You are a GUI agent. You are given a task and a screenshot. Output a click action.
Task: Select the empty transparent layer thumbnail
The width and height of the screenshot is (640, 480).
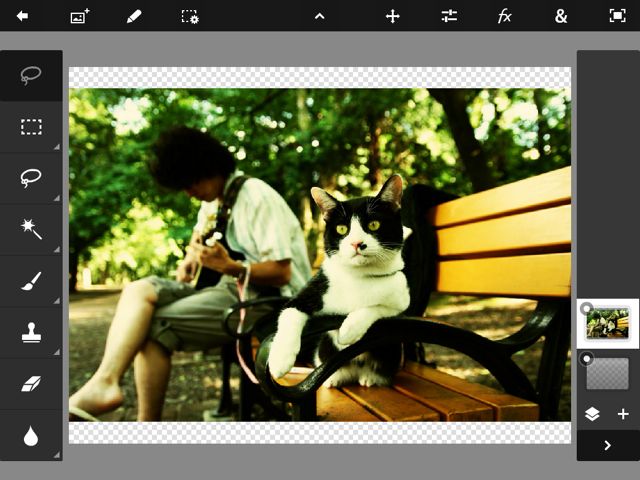[608, 373]
